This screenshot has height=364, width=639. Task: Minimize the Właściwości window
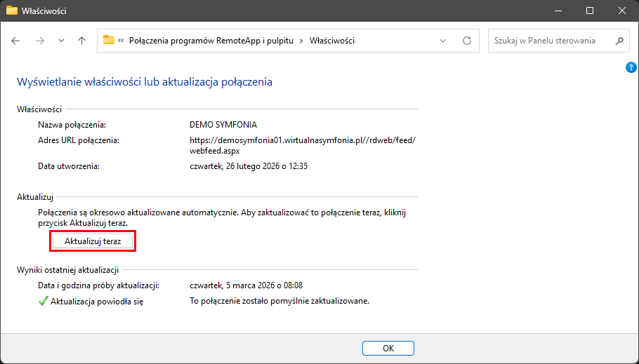tap(557, 11)
